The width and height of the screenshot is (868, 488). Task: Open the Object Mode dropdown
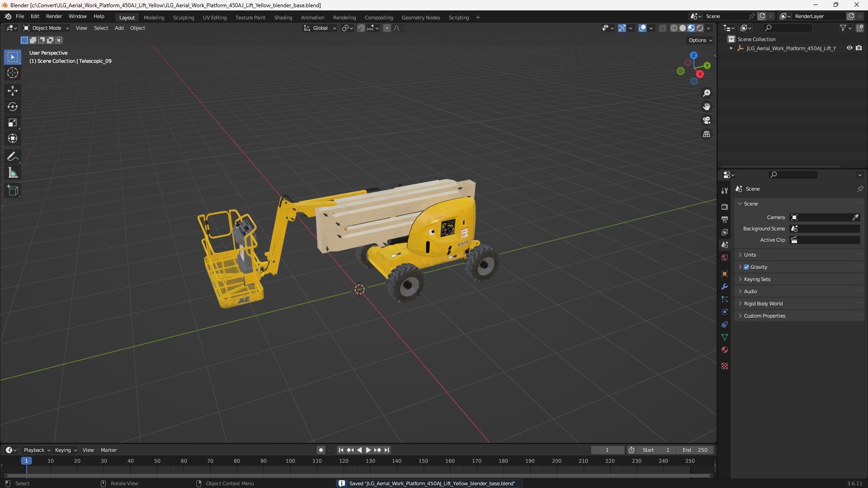tap(46, 28)
